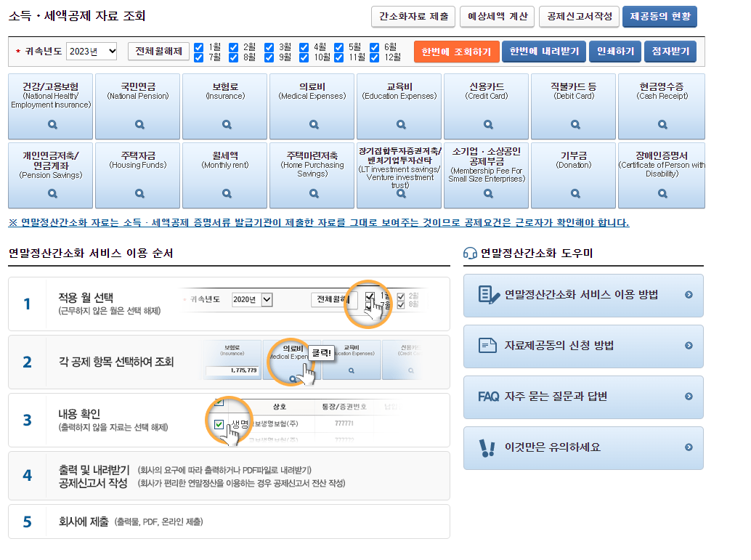Click the 연말정산간소화 서비스 이용 방법 label
The height and width of the screenshot is (560, 751).
tap(582, 295)
